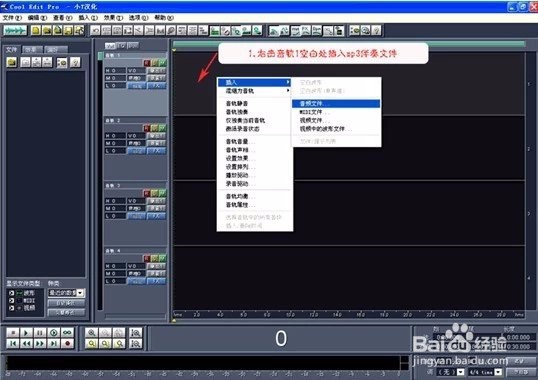Select 音轨均衡... in the context menu

tap(255, 197)
